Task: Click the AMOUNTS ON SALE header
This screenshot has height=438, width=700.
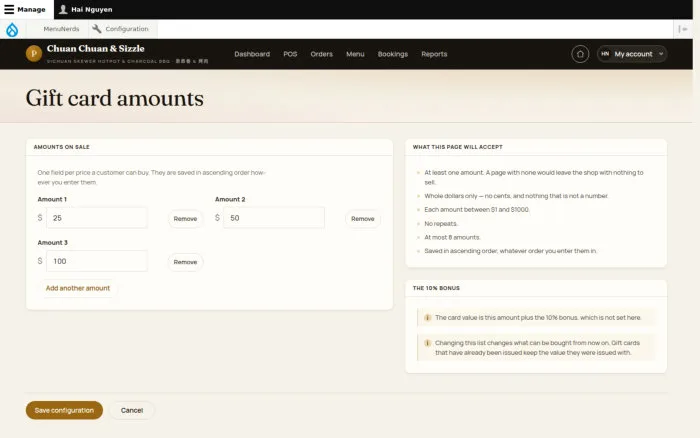Action: [x=62, y=147]
